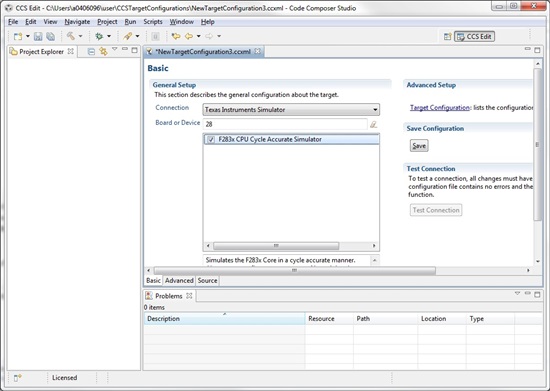This screenshot has height=391, width=550.
Task: Go back with the yellow left arrow
Action: pos(189,36)
